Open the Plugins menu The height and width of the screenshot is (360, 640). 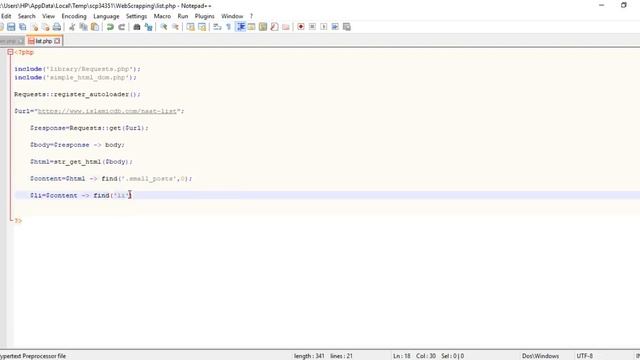[x=204, y=16]
